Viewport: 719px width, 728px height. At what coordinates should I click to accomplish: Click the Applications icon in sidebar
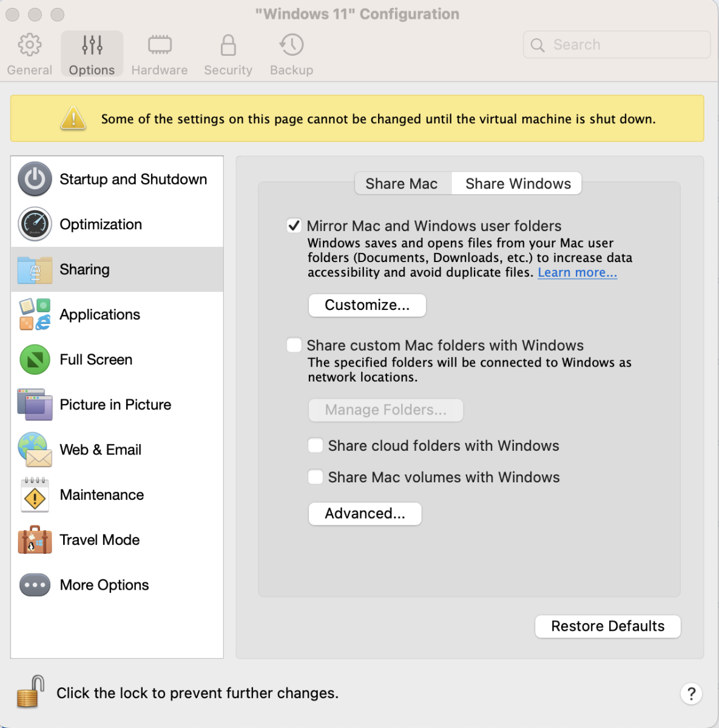pos(35,314)
